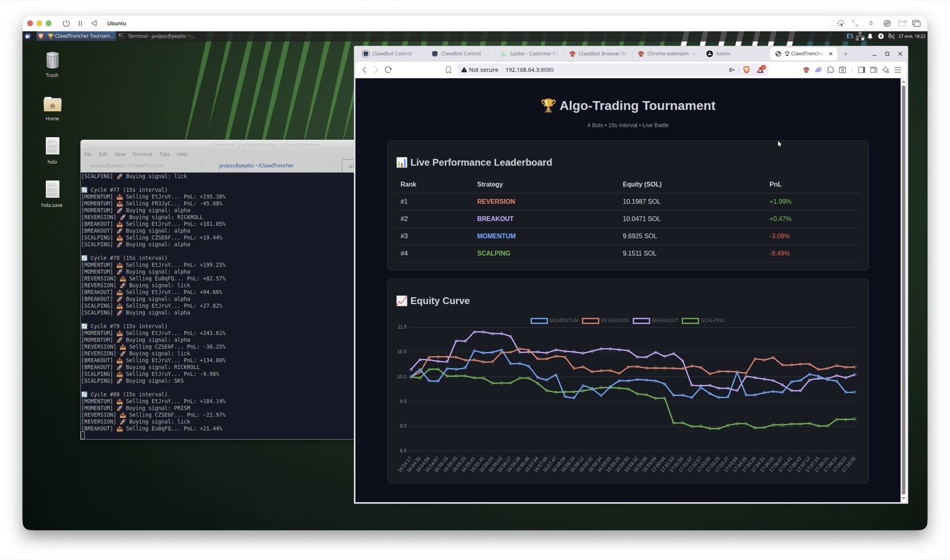Reload the tournament page
This screenshot has width=950, height=560.
pos(388,70)
